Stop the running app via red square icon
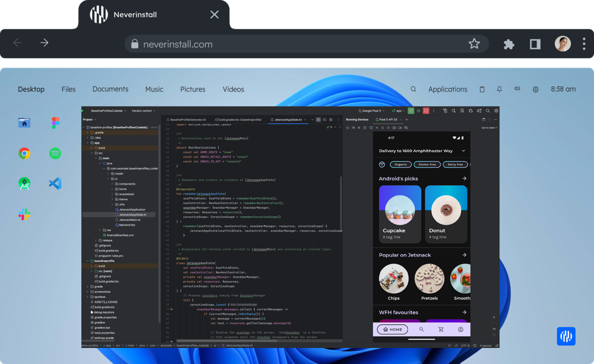This screenshot has width=594, height=364. tap(426, 111)
